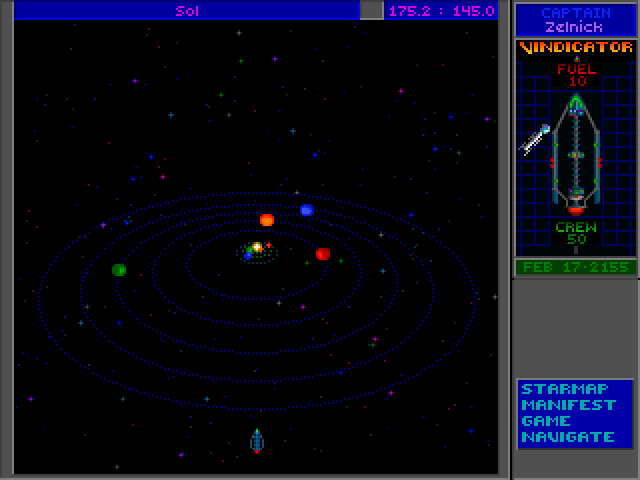Click the CREW 50 readout
This screenshot has width=640, height=480.
[576, 233]
